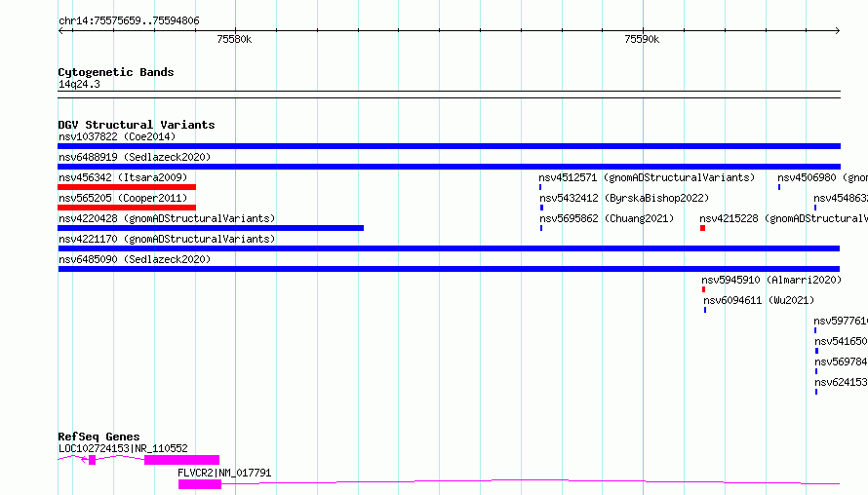This screenshot has height=495, width=868.
Task: Click the chr14:75575659..75594806 coordinate label
Action: point(129,21)
